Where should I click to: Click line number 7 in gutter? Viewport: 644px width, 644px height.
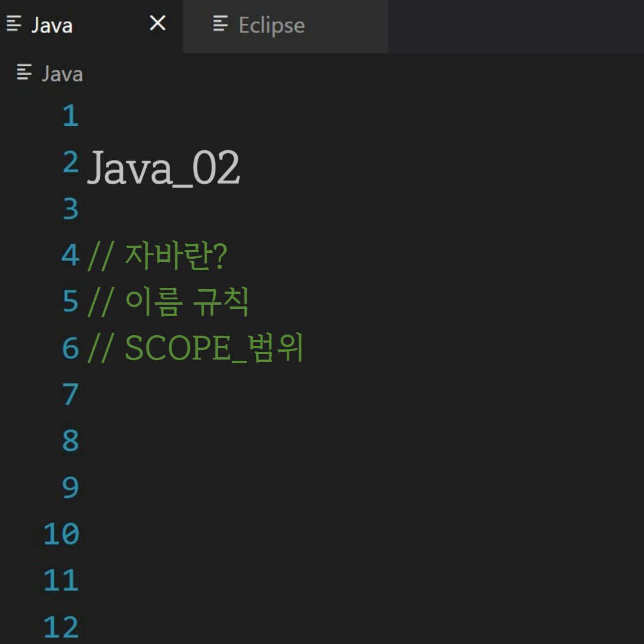tap(70, 394)
